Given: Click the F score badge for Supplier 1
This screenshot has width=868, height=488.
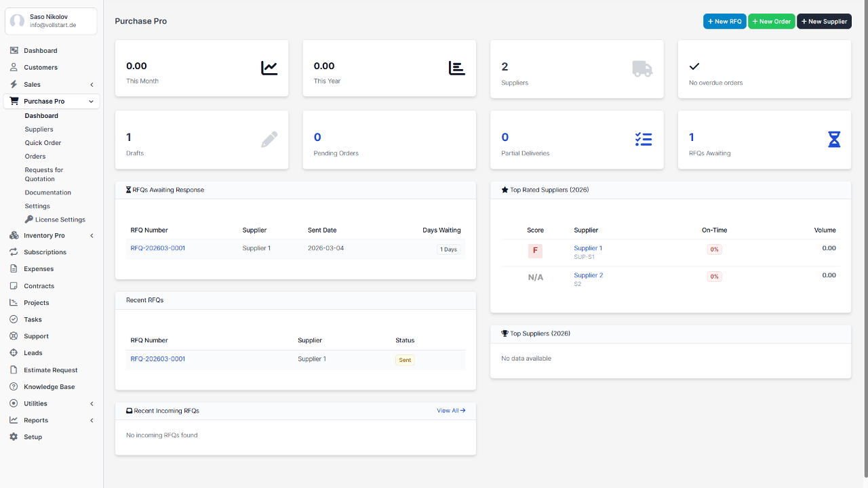Looking at the screenshot, I should point(535,251).
